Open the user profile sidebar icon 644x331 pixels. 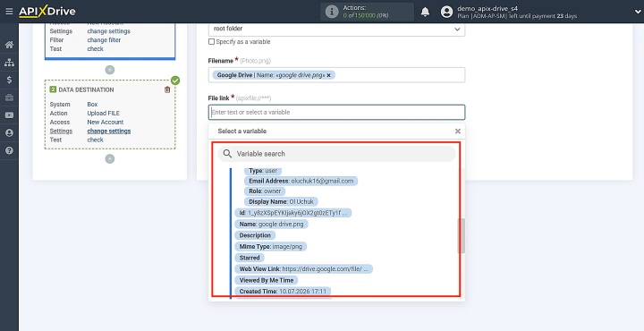[9, 133]
